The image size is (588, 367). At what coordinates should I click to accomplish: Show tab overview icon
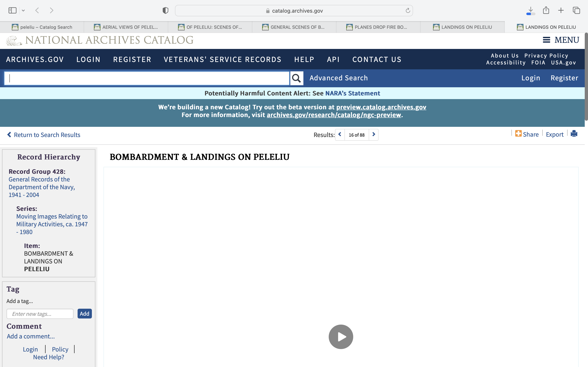point(576,10)
